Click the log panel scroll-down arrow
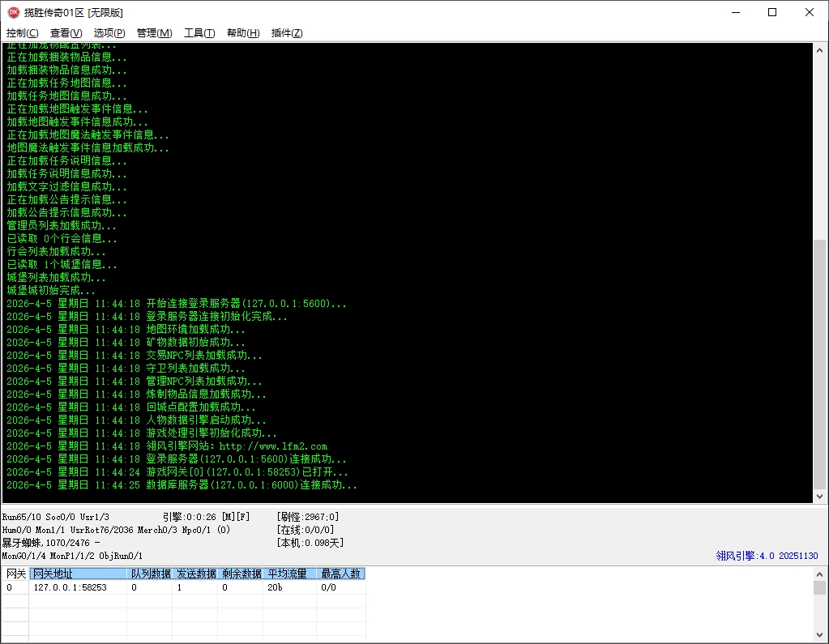829x644 pixels. (x=819, y=496)
